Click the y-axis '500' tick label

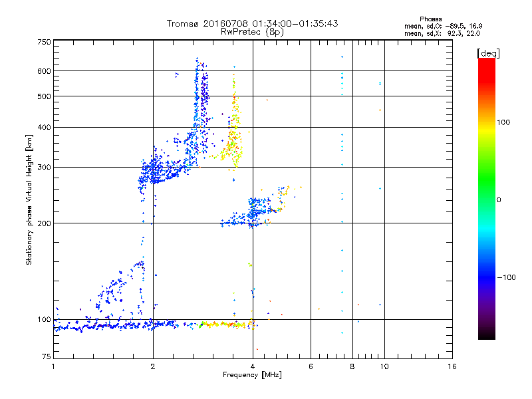44,96
